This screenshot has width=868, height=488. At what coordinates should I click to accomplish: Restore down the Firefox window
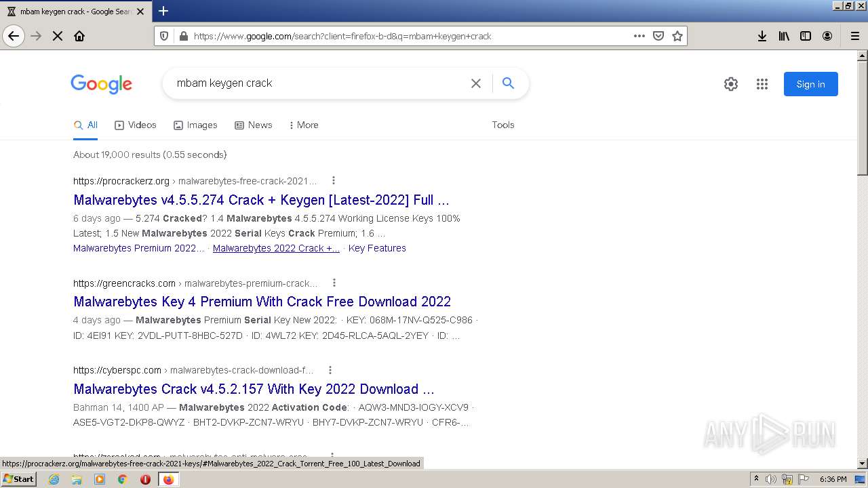[848, 5]
